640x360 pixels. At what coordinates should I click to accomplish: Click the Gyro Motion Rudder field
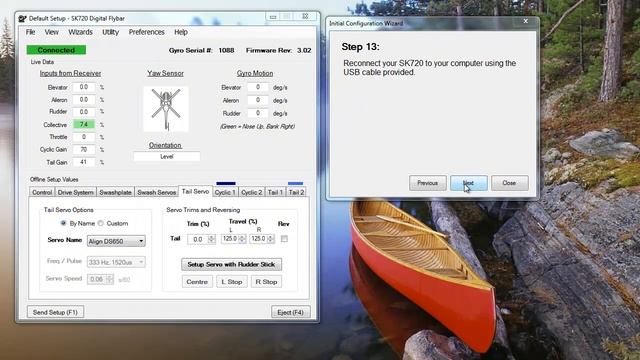pos(258,113)
